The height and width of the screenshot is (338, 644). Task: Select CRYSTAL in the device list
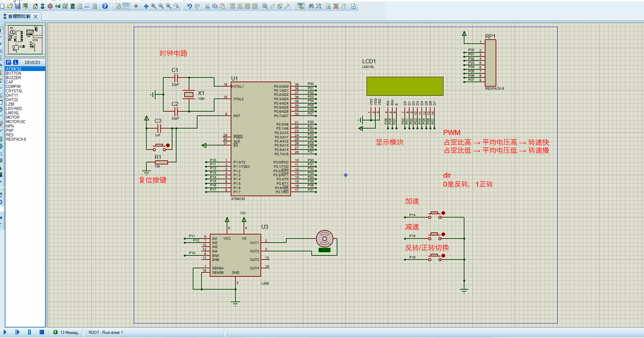click(x=25, y=91)
